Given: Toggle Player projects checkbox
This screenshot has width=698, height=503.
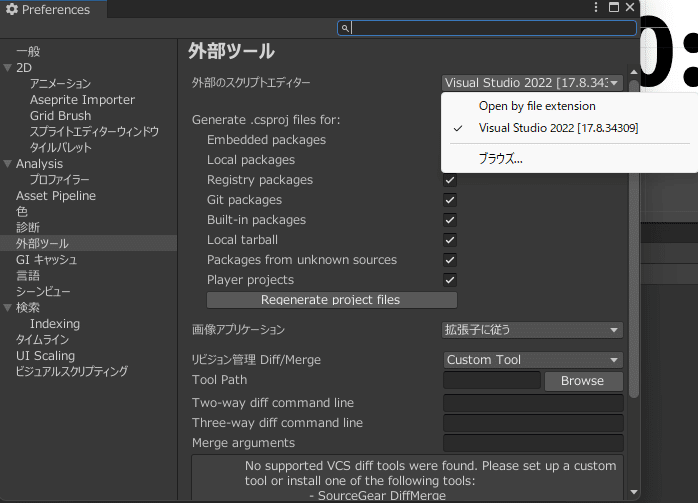Looking at the screenshot, I should click(450, 280).
